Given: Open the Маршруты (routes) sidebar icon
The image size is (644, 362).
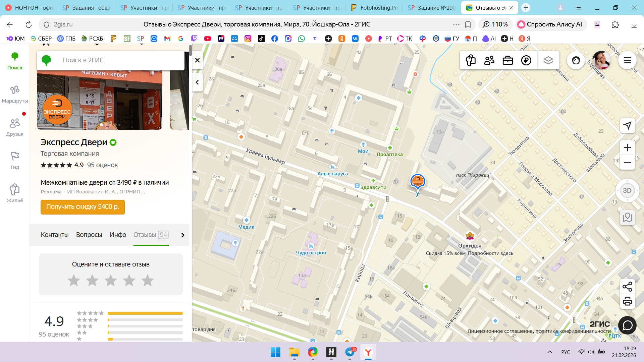Looking at the screenshot, I should coord(15,94).
